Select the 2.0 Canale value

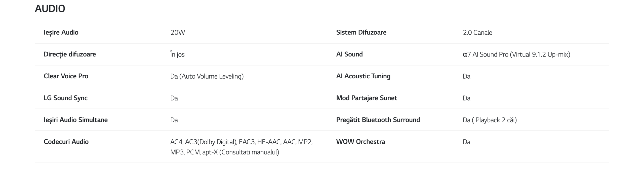tap(477, 33)
